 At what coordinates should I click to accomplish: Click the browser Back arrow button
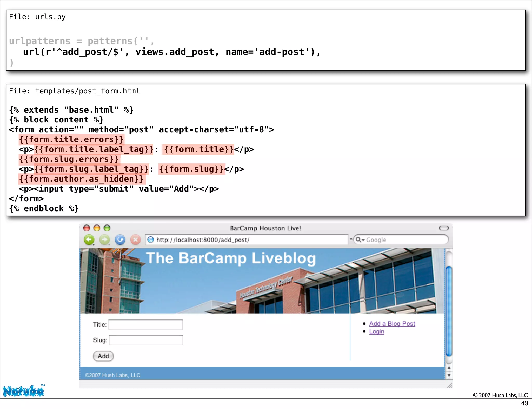89,240
